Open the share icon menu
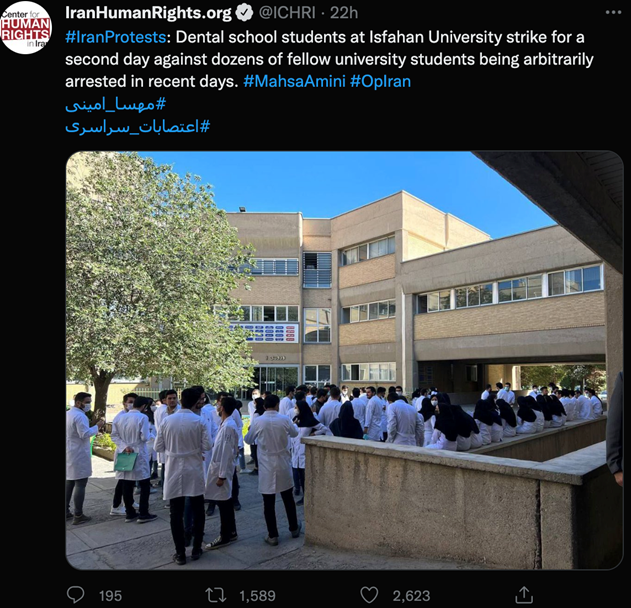This screenshot has height=608, width=631. click(524, 595)
